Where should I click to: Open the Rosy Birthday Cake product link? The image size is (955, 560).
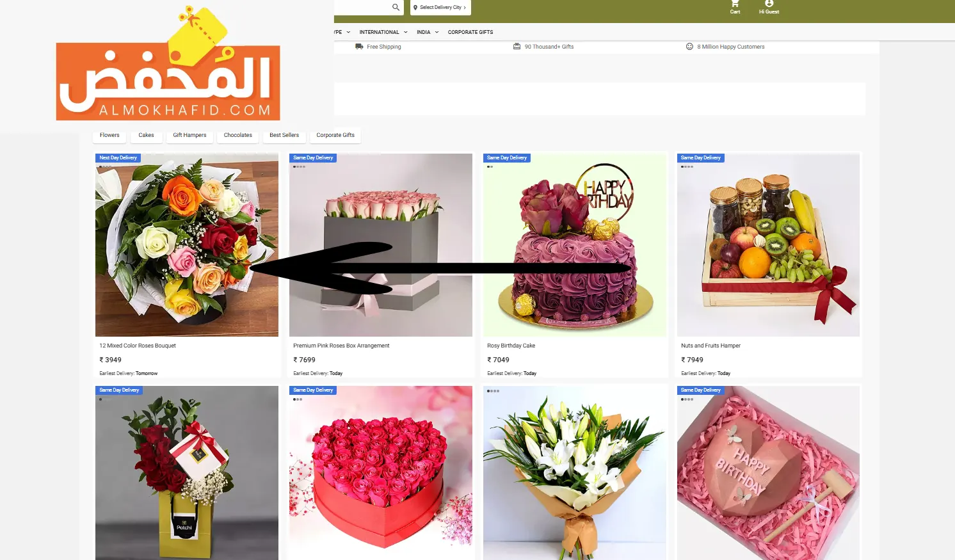click(x=511, y=346)
